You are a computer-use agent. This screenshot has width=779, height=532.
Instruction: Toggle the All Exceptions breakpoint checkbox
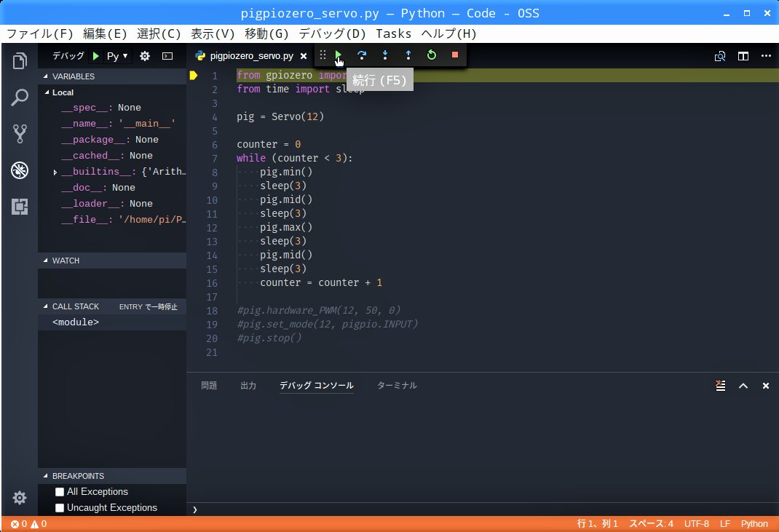[x=60, y=492]
